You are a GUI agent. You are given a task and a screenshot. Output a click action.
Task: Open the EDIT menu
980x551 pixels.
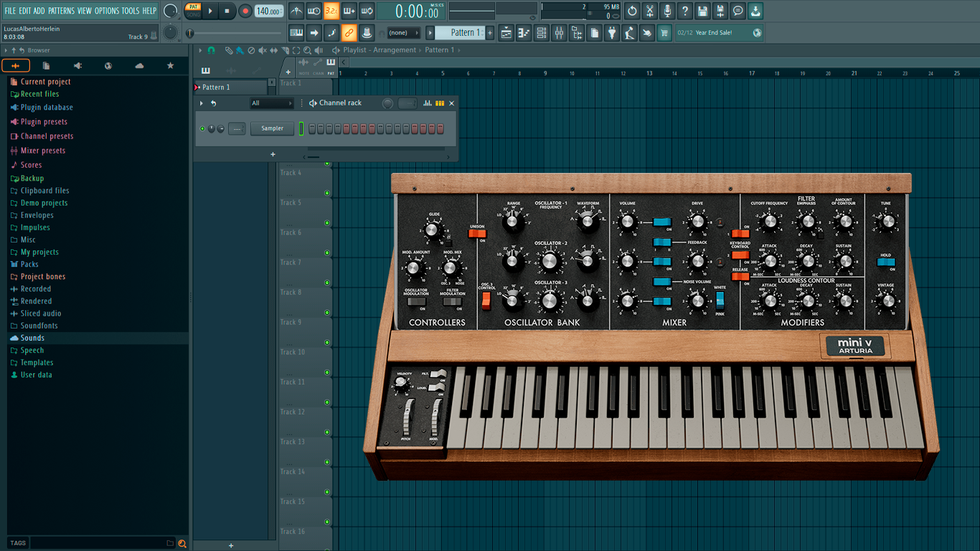click(24, 11)
